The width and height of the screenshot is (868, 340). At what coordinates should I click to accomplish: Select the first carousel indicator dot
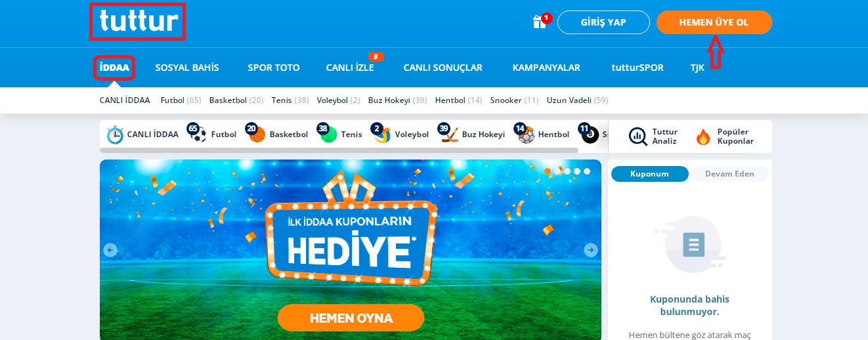pyautogui.click(x=548, y=171)
